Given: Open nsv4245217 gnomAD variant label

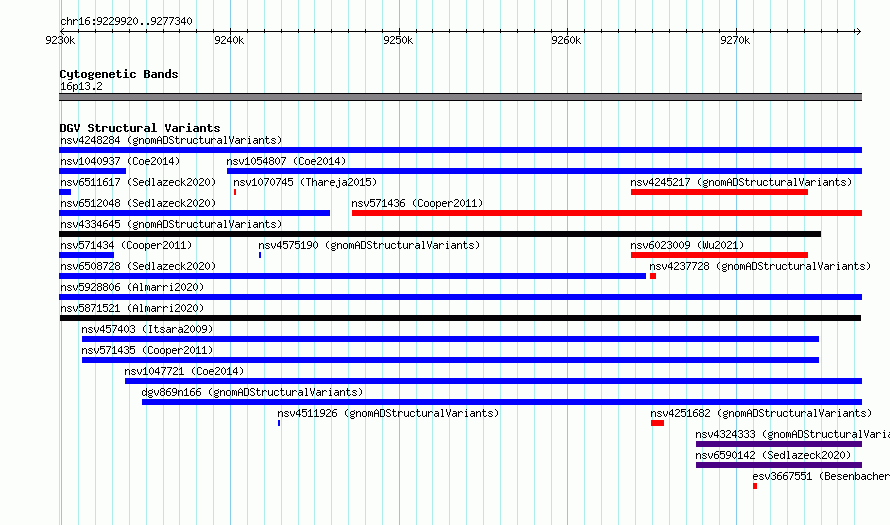Looking at the screenshot, I should click(741, 182).
